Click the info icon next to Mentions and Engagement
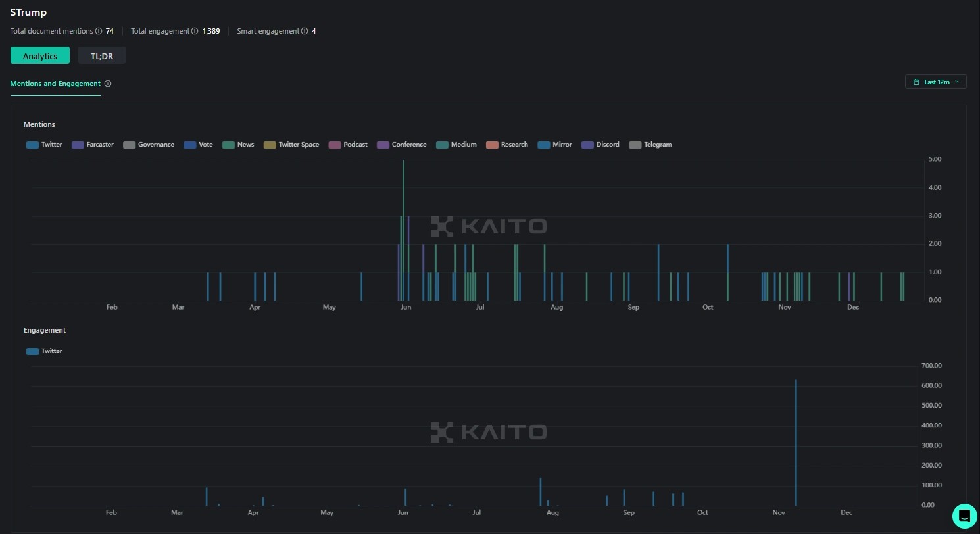Screen dimensions: 980x534 [108, 84]
